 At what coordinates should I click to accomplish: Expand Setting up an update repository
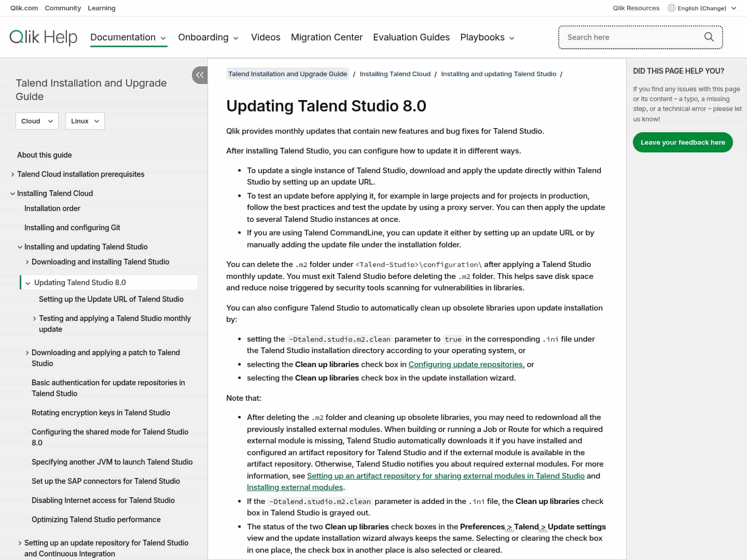(20, 543)
